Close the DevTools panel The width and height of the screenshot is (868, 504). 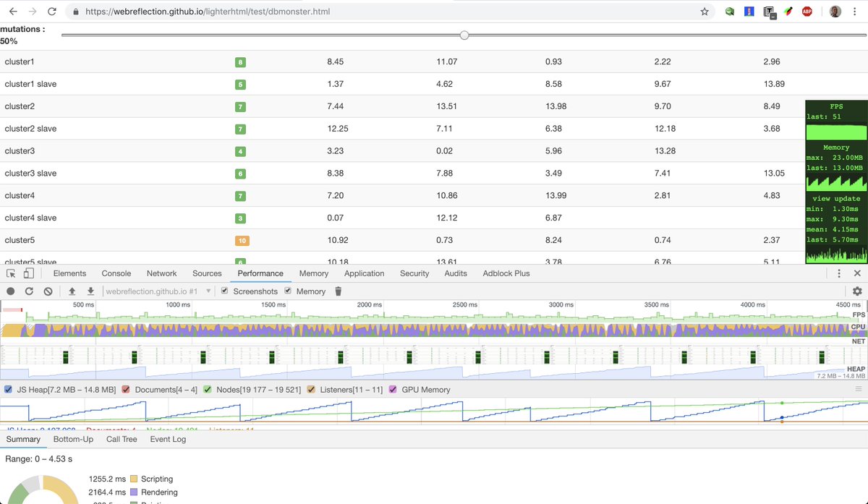(x=857, y=273)
